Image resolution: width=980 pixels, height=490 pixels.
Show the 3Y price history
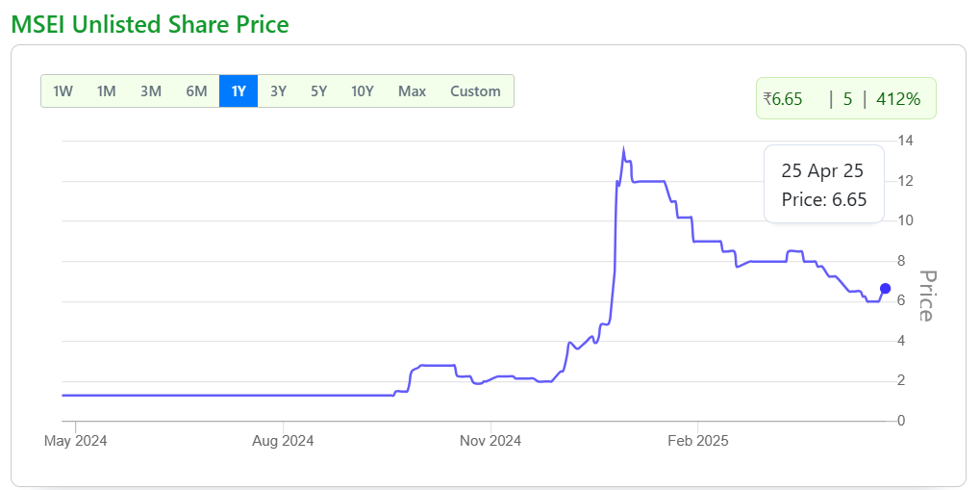pyautogui.click(x=278, y=91)
